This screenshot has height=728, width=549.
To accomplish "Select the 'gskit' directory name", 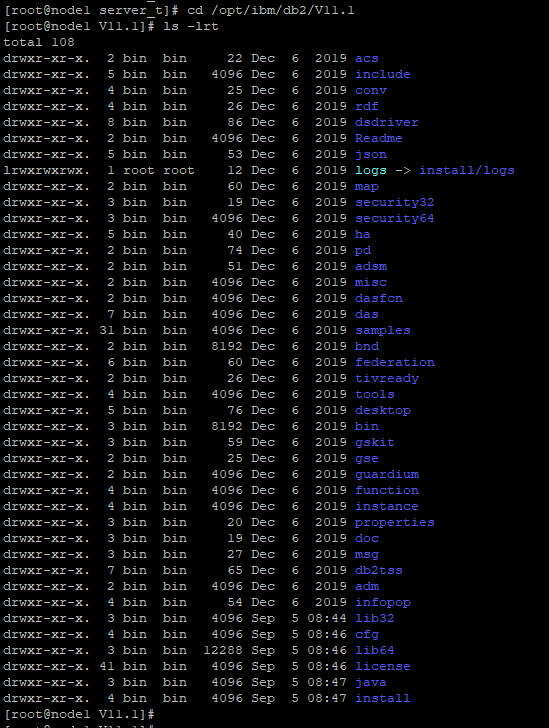I will tap(374, 443).
